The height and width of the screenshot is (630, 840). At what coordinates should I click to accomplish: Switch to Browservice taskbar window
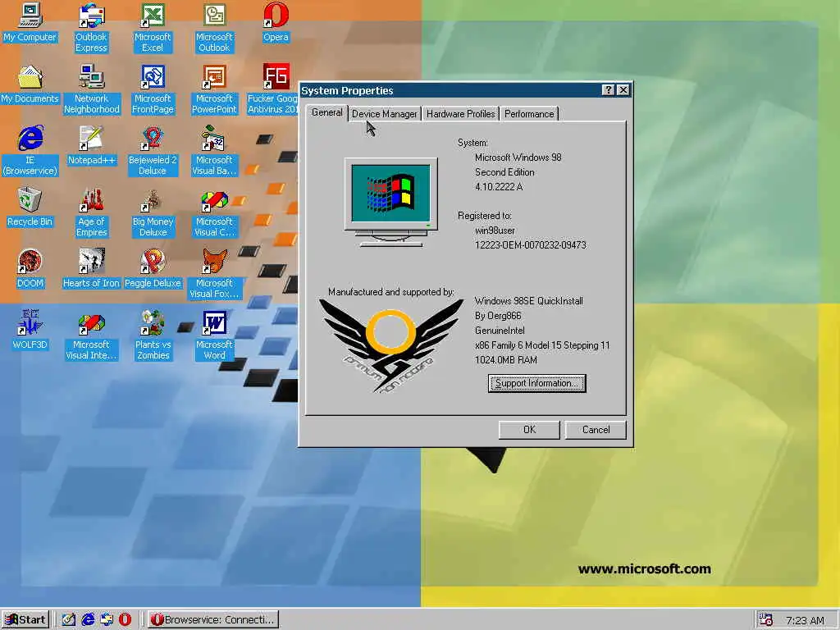(213, 619)
